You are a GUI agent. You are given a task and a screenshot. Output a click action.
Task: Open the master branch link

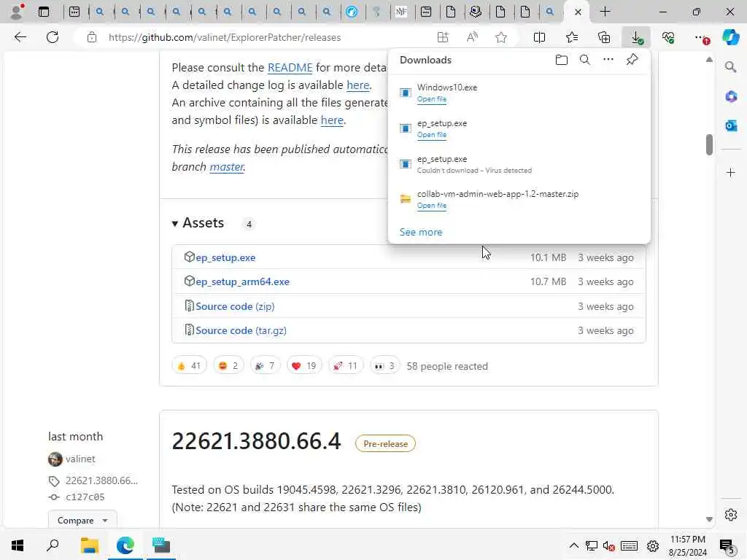click(x=227, y=167)
